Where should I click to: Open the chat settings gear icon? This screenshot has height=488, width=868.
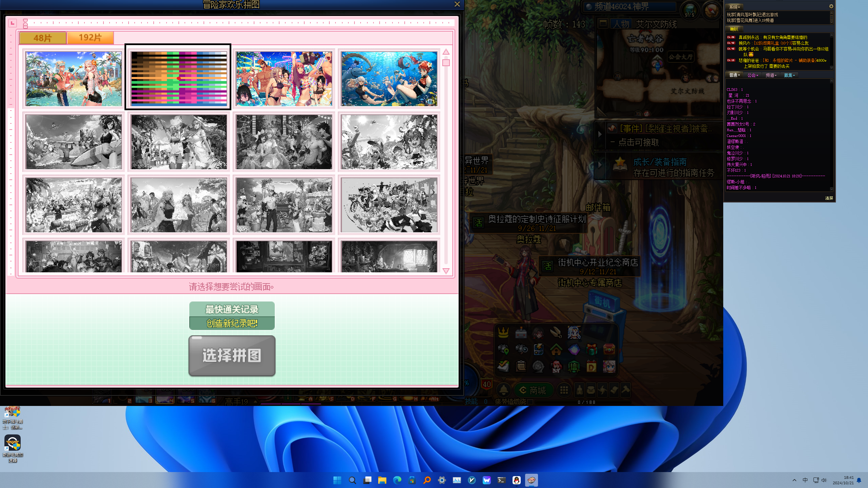coord(831,6)
